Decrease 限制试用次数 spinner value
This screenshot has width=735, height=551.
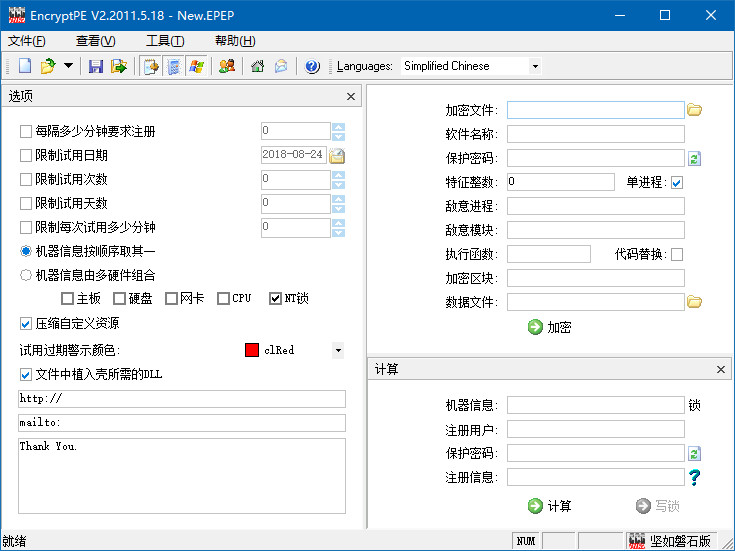(x=338, y=185)
